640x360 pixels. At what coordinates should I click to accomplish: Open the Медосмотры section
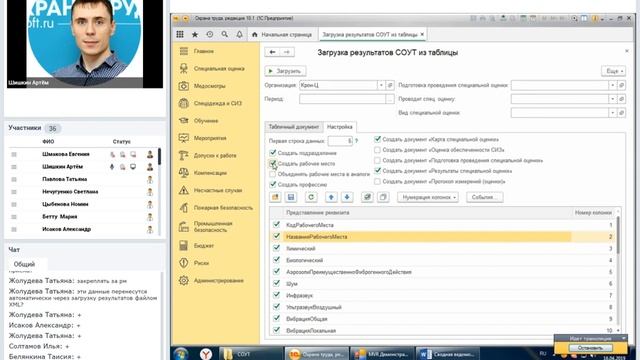(209, 86)
